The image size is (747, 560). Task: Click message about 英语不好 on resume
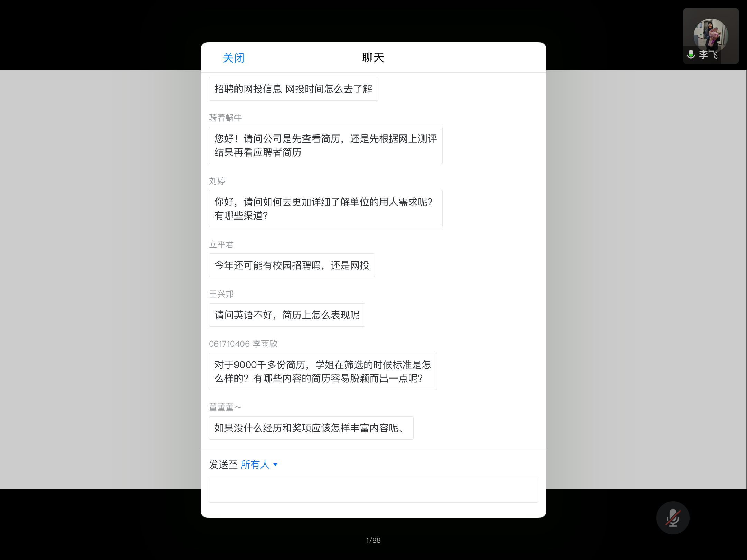287,315
